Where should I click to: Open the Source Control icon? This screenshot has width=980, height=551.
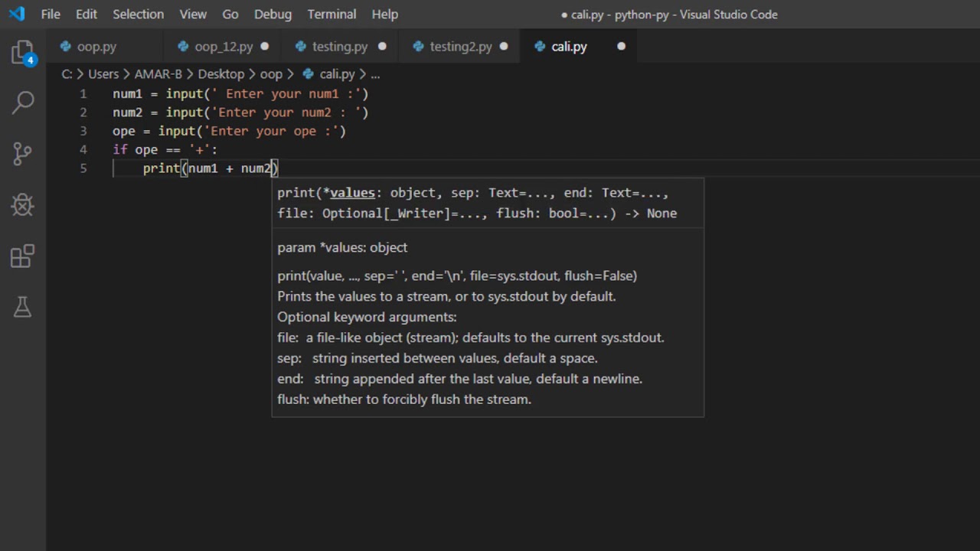click(23, 154)
